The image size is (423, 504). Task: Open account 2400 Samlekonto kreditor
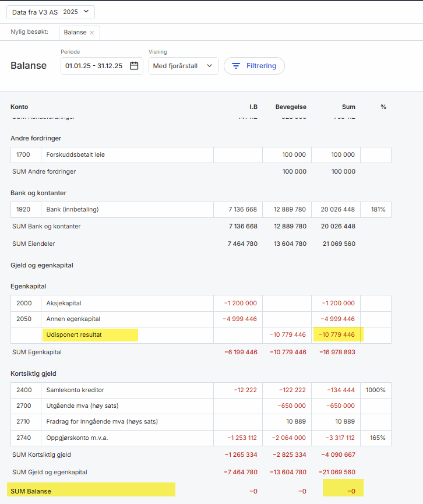click(75, 390)
